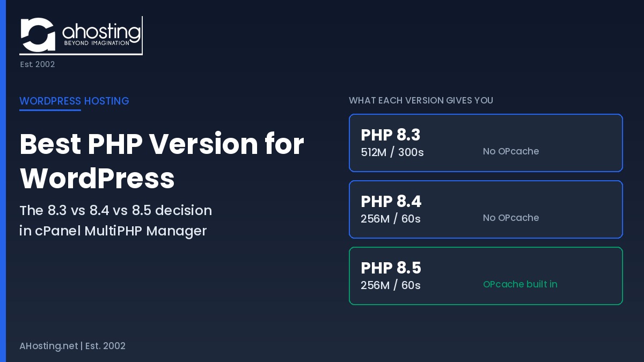Click the '8.3 vs 8.4 vs 8.5 decision' subtitle line

click(115, 210)
